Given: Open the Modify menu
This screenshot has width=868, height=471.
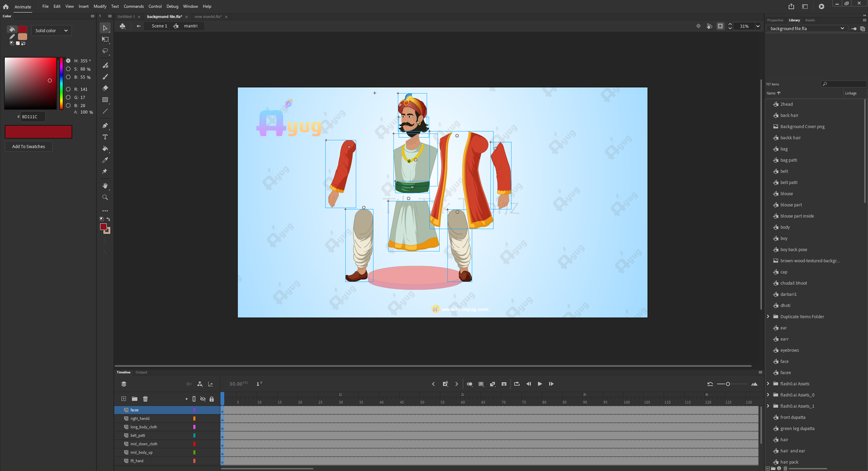Looking at the screenshot, I should pyautogui.click(x=100, y=7).
